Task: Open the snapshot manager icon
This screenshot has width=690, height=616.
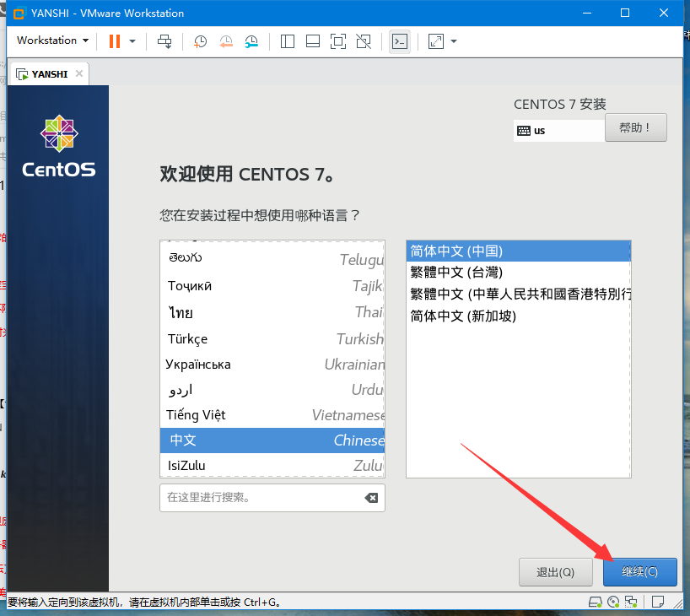Action: click(x=252, y=41)
